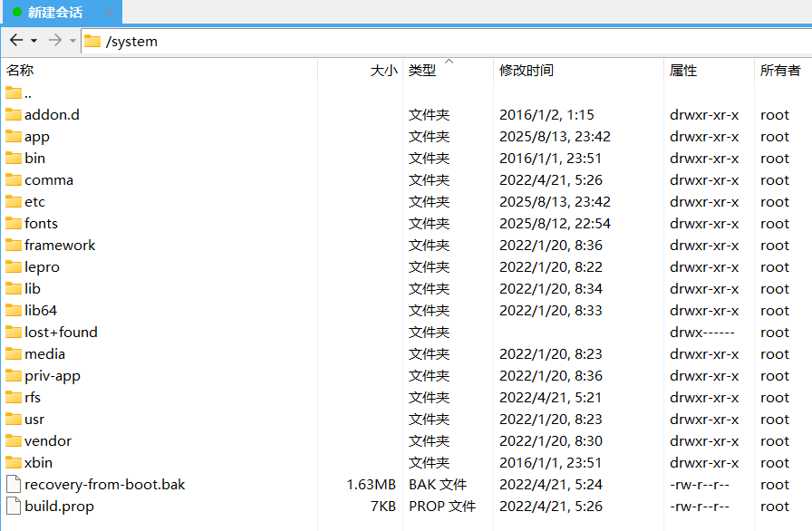
Task: Select the lib folder icon
Action: (x=14, y=288)
